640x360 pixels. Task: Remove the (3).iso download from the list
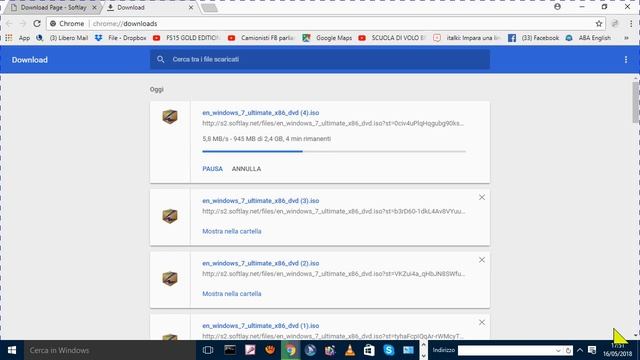point(482,198)
